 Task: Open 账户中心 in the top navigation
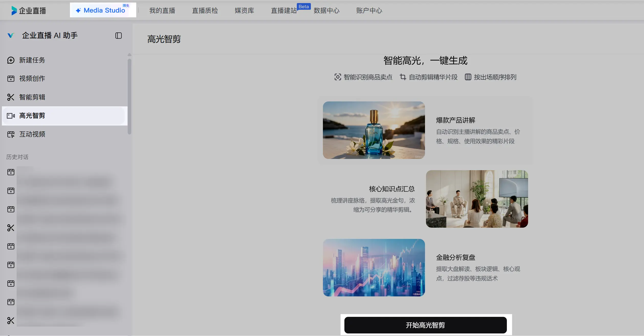(x=369, y=10)
